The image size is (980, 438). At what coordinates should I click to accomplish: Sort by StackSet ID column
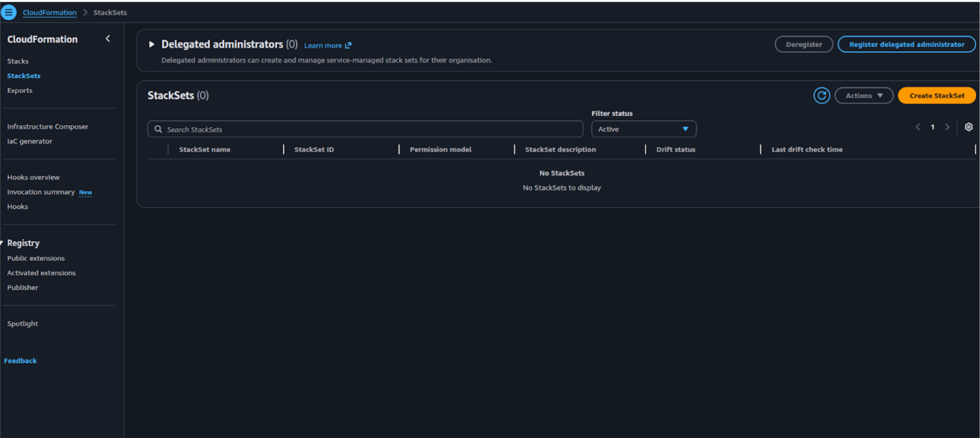[314, 150]
